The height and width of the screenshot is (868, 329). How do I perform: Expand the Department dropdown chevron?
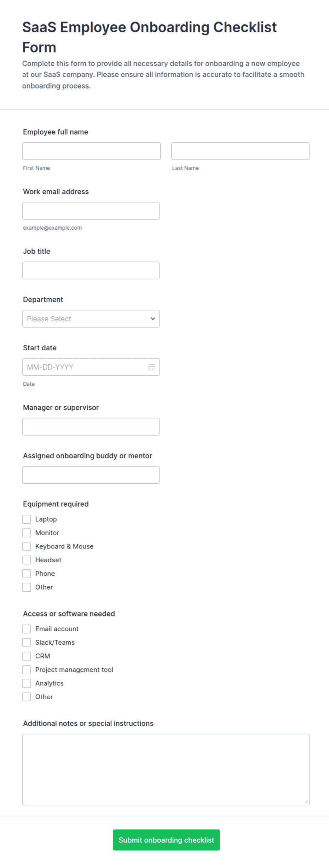(x=153, y=318)
